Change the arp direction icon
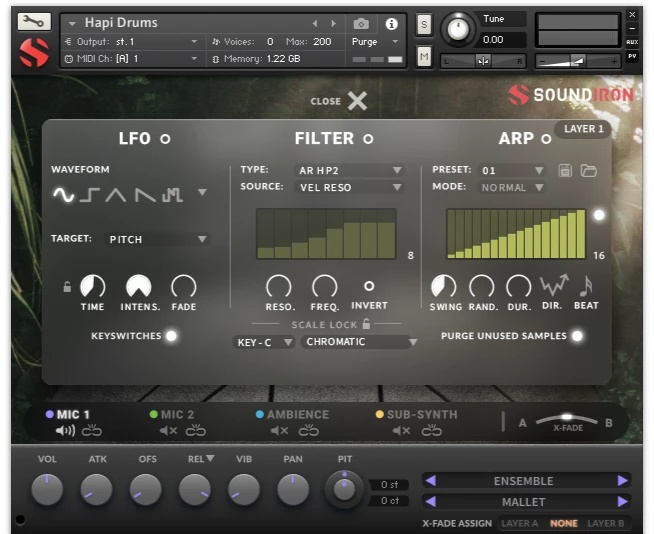The image size is (654, 534). tap(554, 285)
